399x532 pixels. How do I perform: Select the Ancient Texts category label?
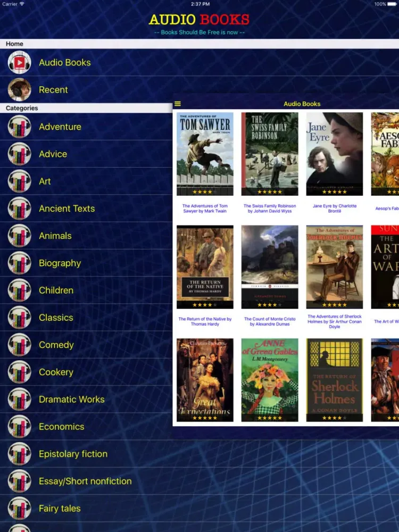[x=67, y=209]
